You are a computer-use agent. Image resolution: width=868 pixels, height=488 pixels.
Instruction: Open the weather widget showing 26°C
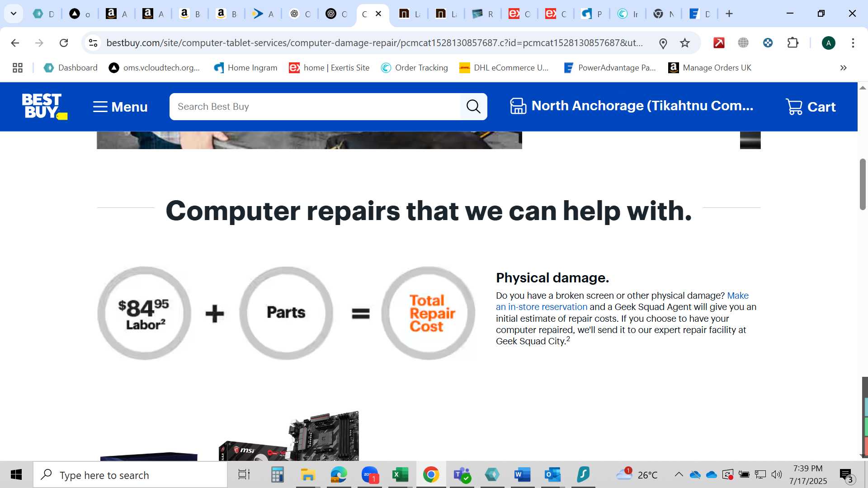pos(637,474)
